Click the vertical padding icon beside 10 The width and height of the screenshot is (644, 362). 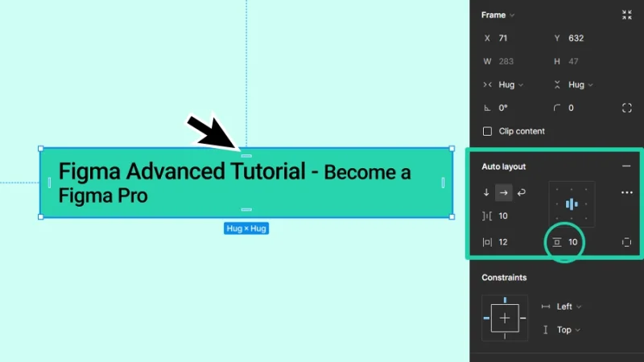(x=556, y=242)
